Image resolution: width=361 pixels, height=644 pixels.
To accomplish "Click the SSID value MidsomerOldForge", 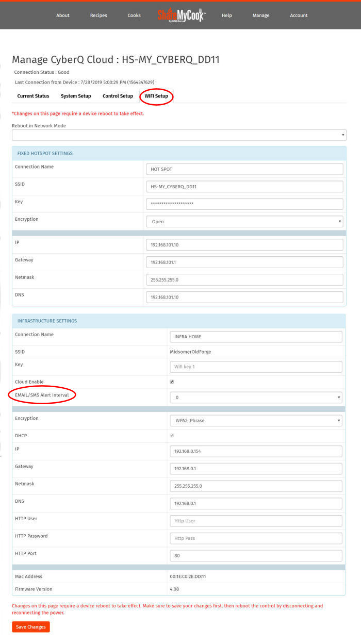I will coord(190,352).
